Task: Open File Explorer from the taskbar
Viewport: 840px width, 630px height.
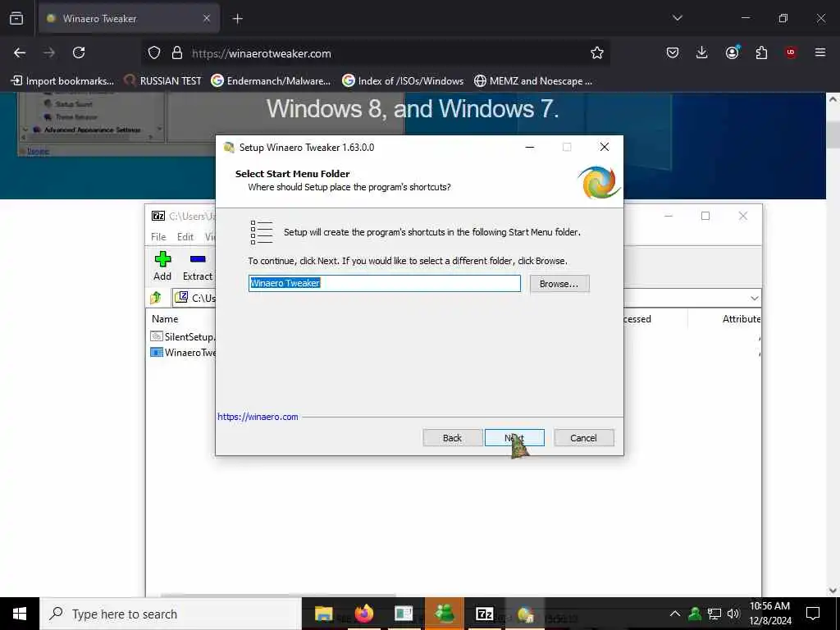Action: [323, 614]
